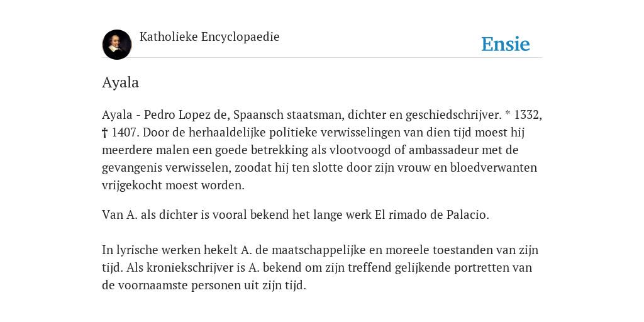Click the work title El rimado de Palacio
Viewport: 644px width, 322px height.
pos(431,215)
